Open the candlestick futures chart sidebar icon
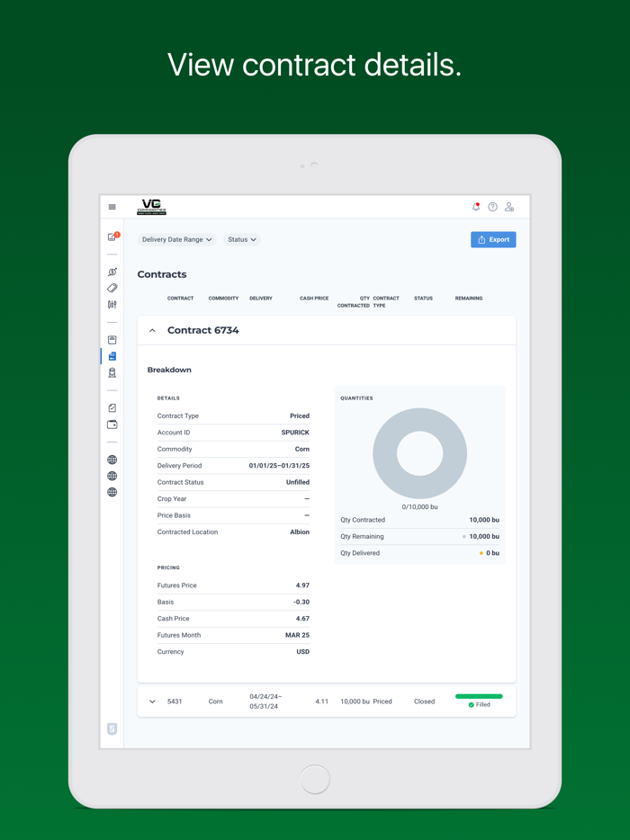 [112, 304]
